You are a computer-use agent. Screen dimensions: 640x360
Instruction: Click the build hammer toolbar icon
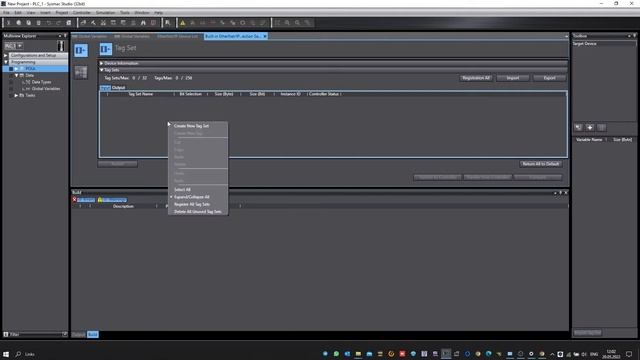[93, 23]
